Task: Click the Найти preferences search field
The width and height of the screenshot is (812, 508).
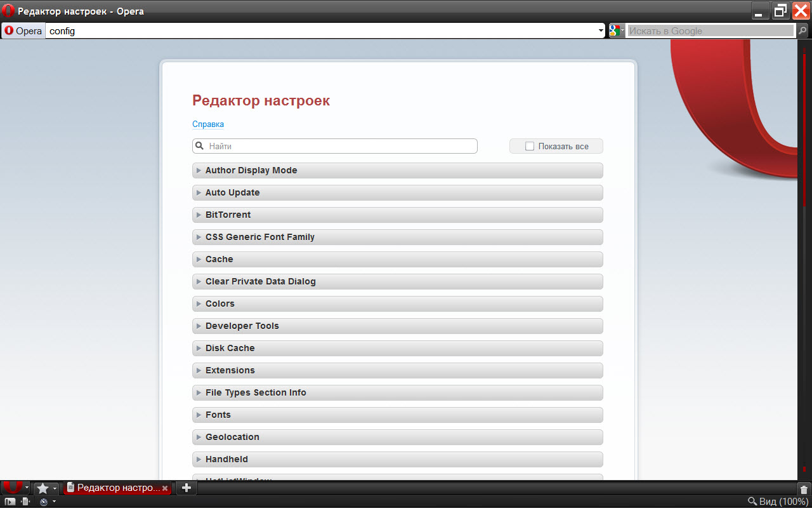Action: pos(335,146)
